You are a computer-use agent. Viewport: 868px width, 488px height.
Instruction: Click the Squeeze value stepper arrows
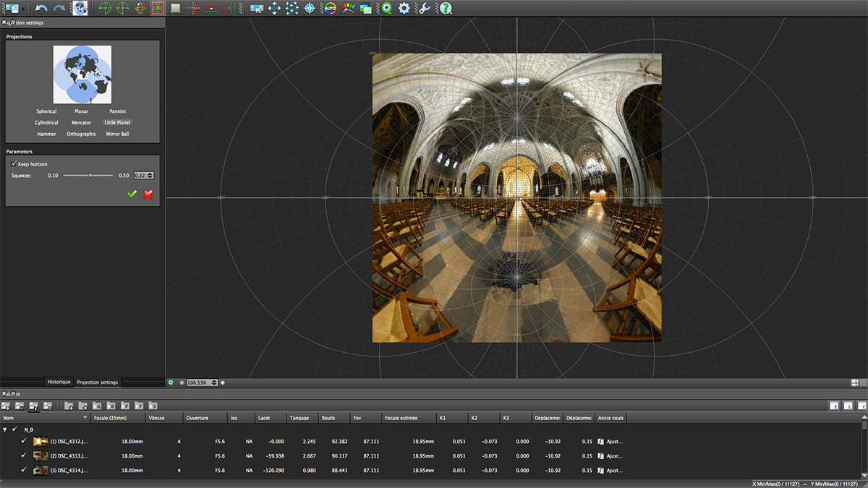coord(150,176)
